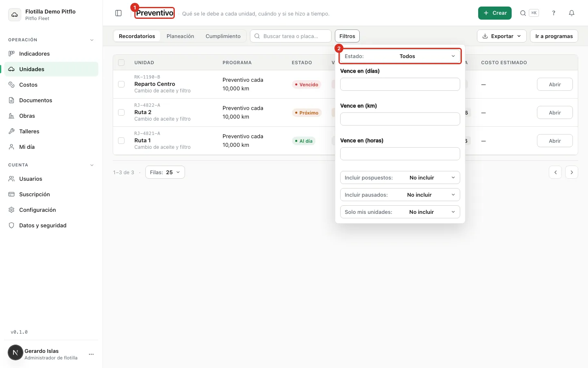Go to next page arrow
This screenshot has width=588, height=368.
tap(572, 172)
